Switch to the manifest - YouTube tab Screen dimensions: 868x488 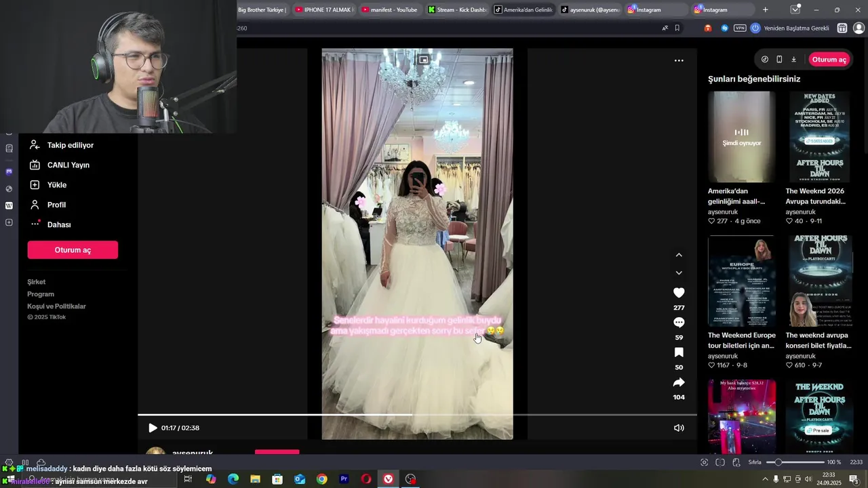point(389,9)
